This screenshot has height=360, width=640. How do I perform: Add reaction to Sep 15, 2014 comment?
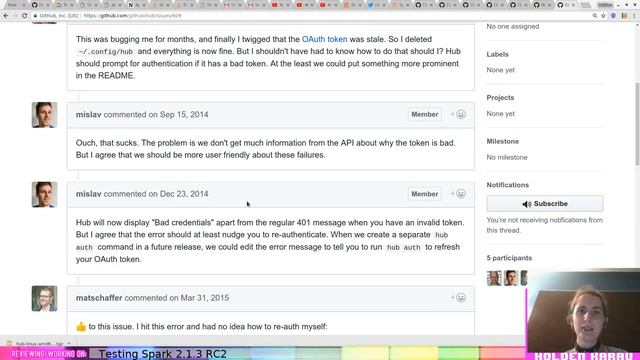click(458, 114)
